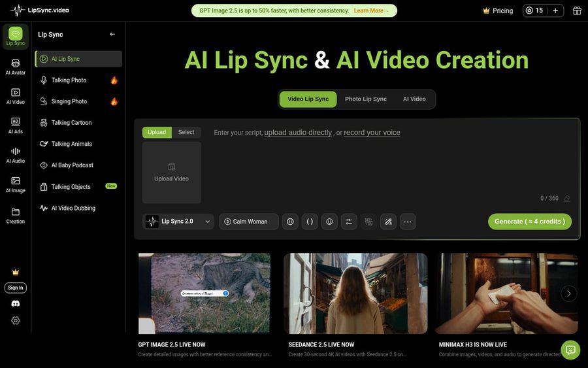The height and width of the screenshot is (368, 588).
Task: Click the Sign In button
Action: click(x=16, y=288)
